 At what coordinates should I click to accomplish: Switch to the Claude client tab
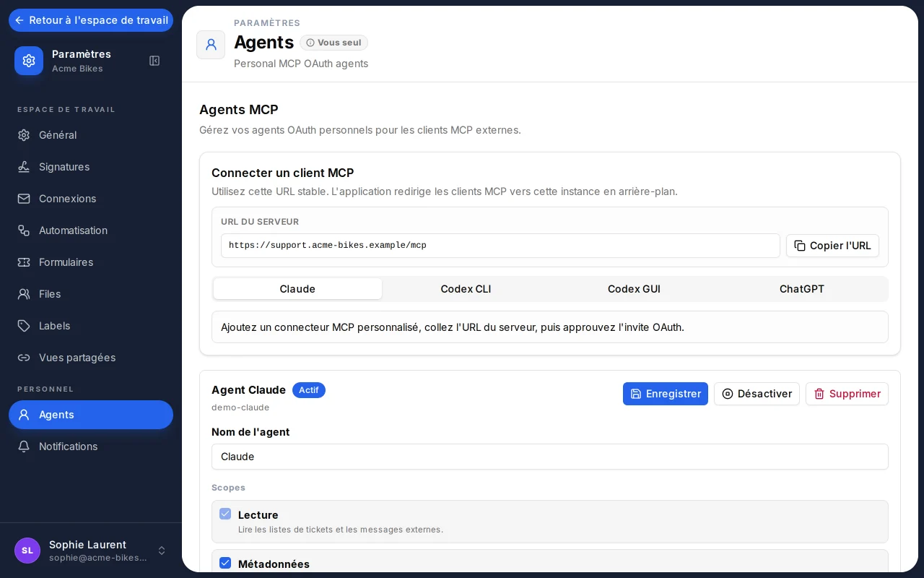(297, 289)
